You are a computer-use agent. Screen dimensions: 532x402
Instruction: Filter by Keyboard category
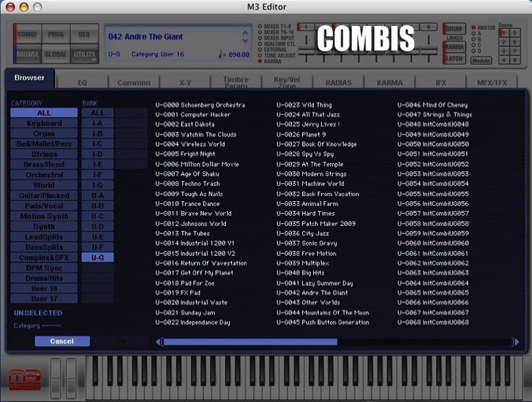44,124
